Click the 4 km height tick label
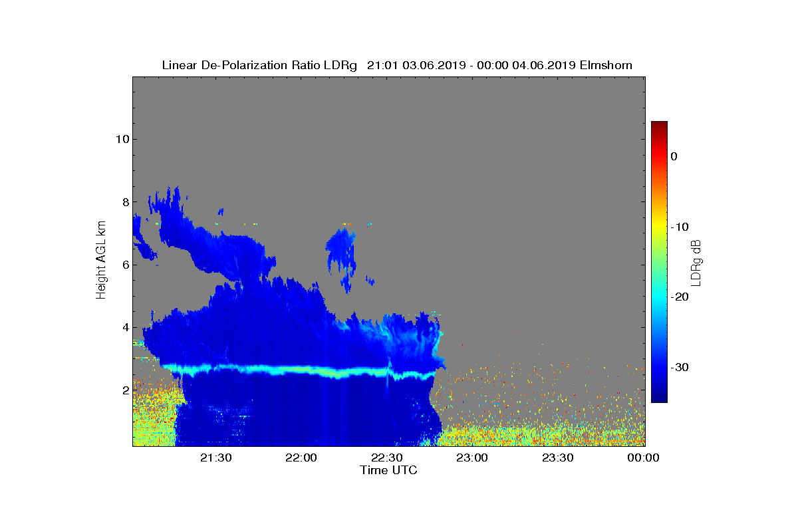 [x=124, y=327]
